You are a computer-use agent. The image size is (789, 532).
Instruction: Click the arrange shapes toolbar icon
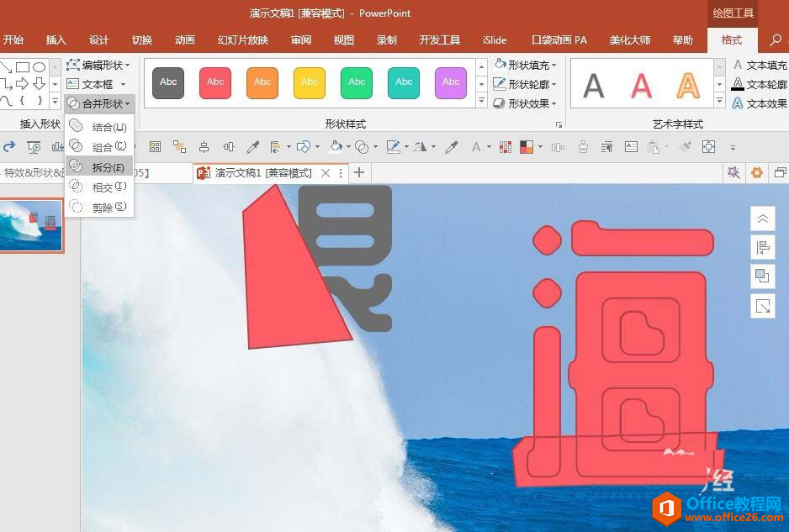304,147
